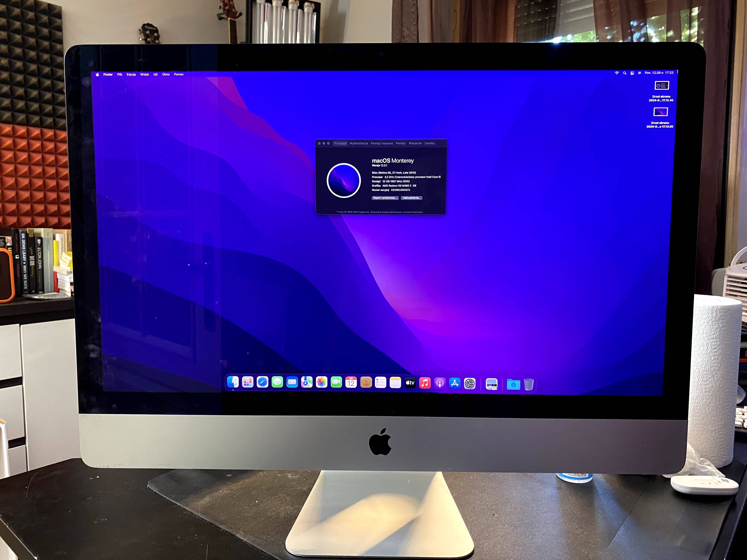Launch FaceTime from the Dock

[336, 382]
